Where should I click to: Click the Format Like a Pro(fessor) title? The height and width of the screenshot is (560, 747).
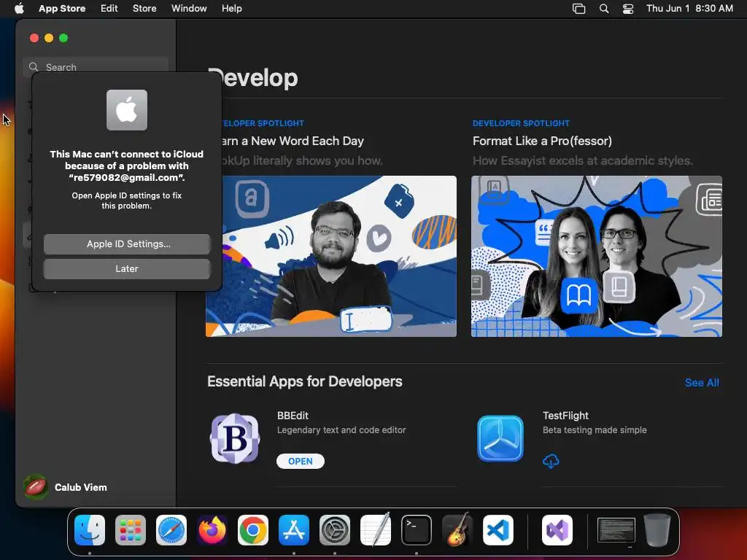click(542, 141)
